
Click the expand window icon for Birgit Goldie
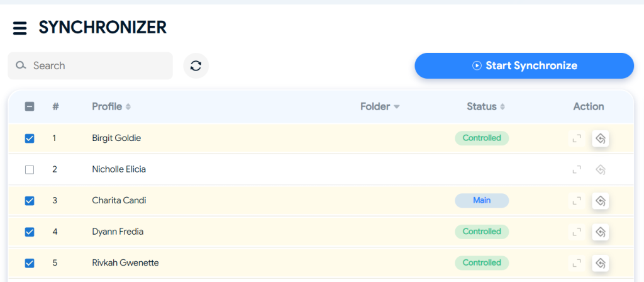(x=577, y=138)
